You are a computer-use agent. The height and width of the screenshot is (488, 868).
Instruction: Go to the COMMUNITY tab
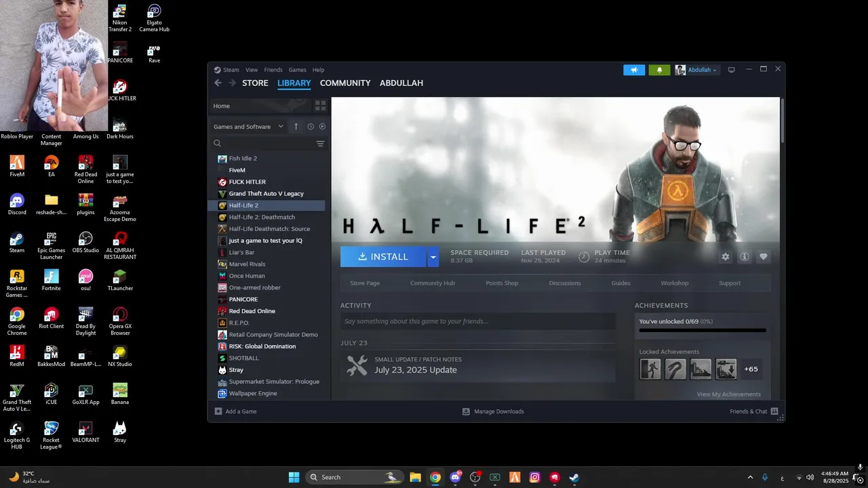click(345, 83)
